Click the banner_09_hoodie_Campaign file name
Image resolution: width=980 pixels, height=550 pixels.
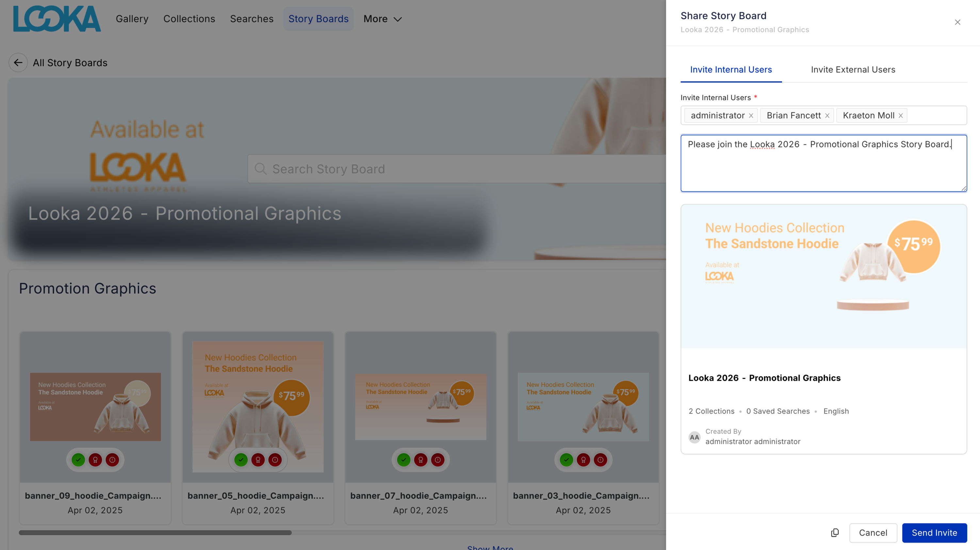pyautogui.click(x=93, y=495)
